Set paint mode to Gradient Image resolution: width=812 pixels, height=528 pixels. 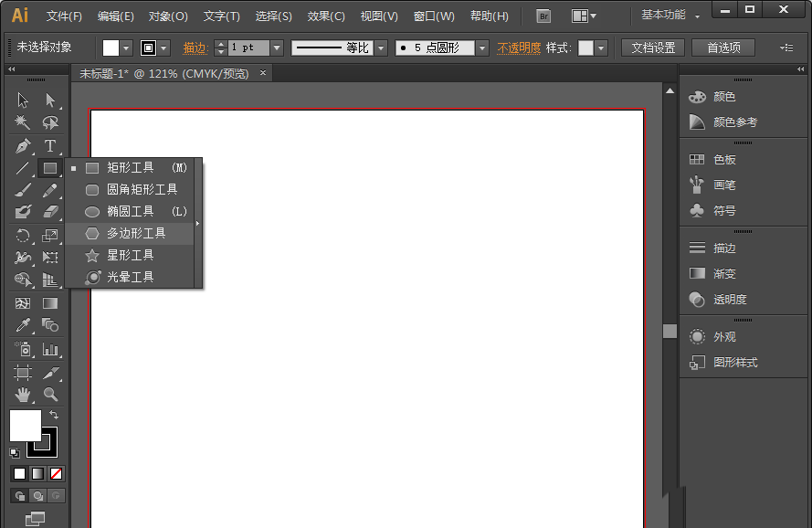pos(37,473)
